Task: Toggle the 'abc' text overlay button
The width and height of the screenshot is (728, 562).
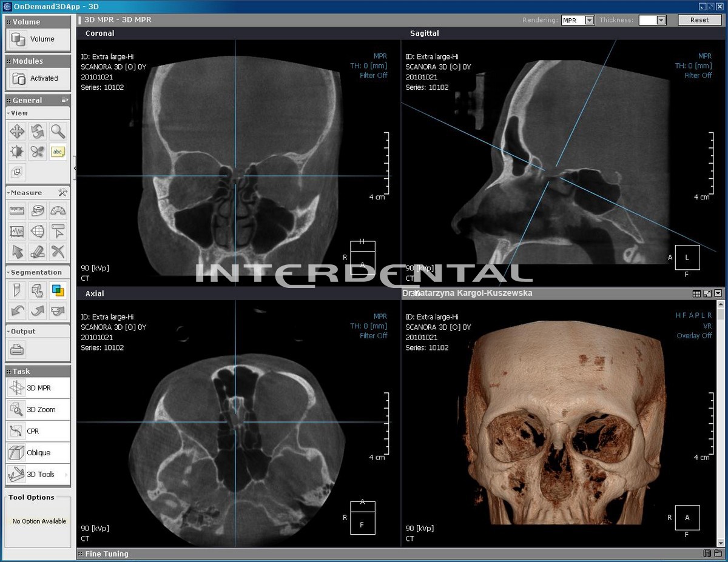Action: tap(58, 152)
